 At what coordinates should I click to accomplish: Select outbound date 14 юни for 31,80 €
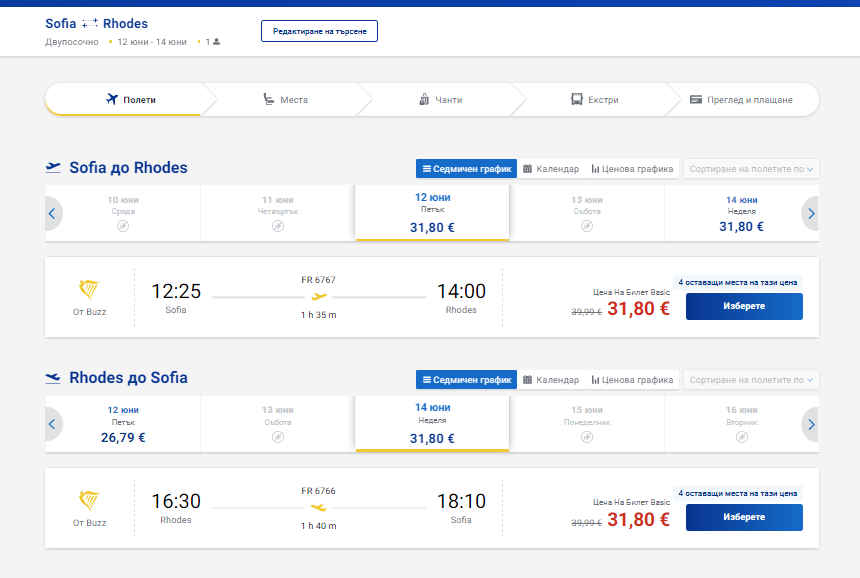point(742,213)
